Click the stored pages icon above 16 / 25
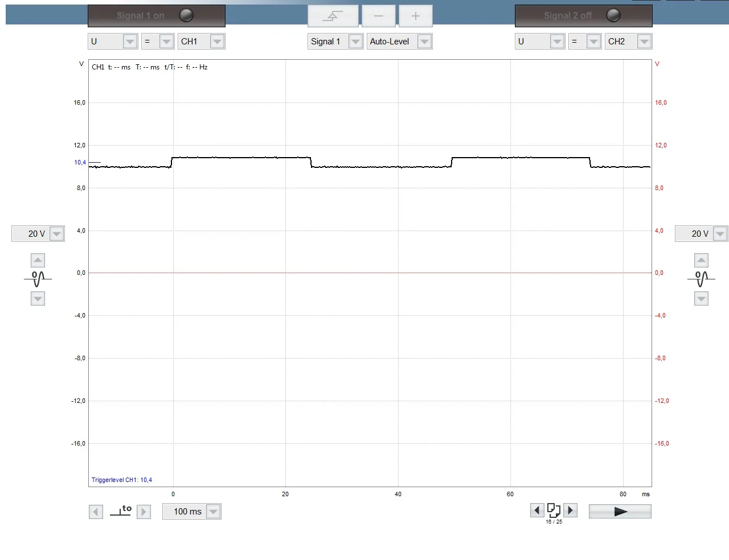 click(554, 510)
